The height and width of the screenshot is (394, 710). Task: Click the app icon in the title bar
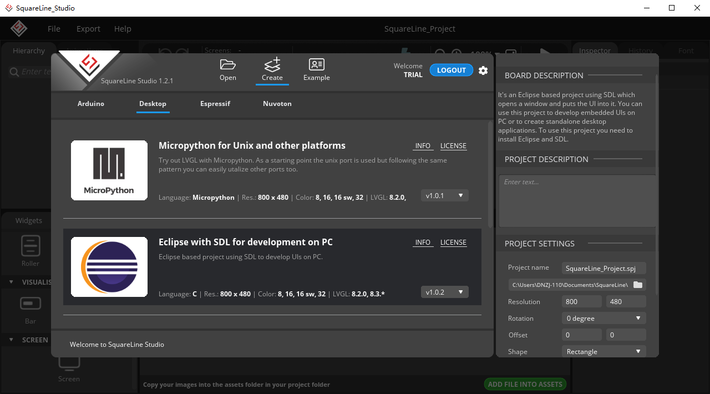tap(8, 8)
